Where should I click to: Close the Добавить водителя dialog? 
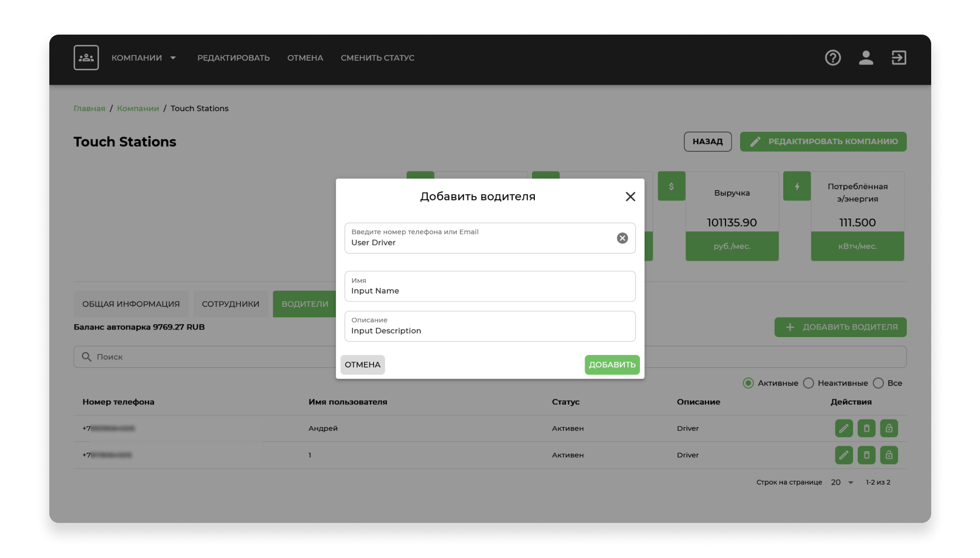630,196
